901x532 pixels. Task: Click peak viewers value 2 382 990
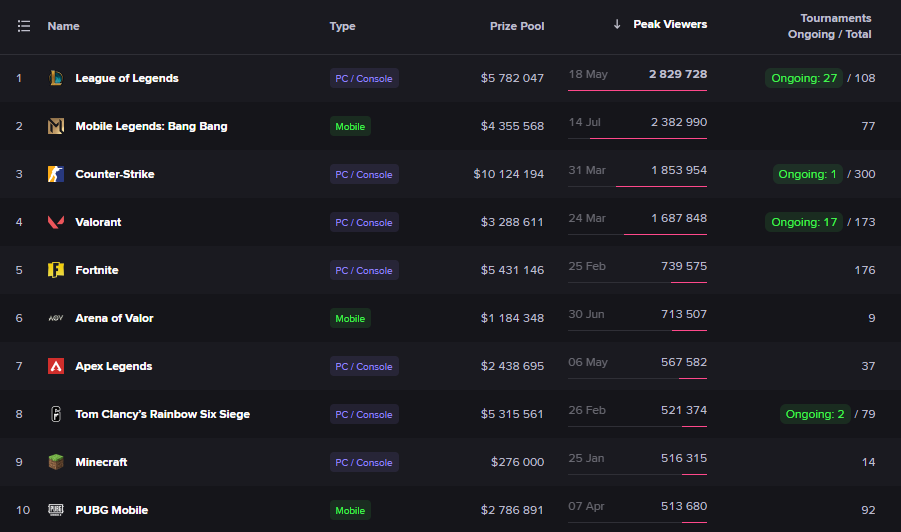tap(679, 122)
